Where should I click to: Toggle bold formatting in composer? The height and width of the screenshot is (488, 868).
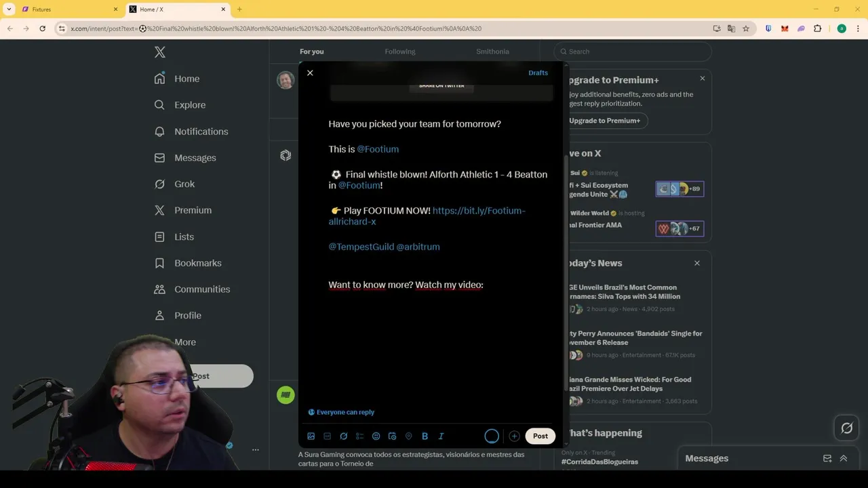pyautogui.click(x=425, y=436)
